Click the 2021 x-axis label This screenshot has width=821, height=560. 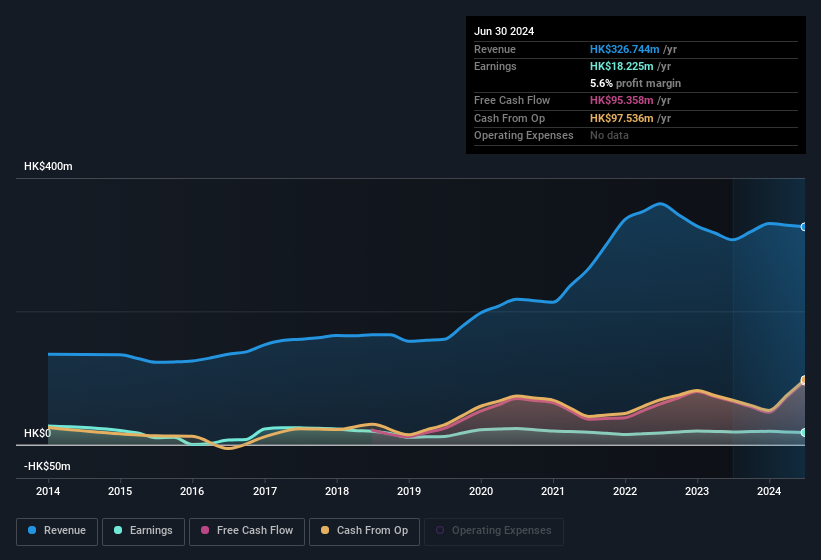click(x=553, y=491)
